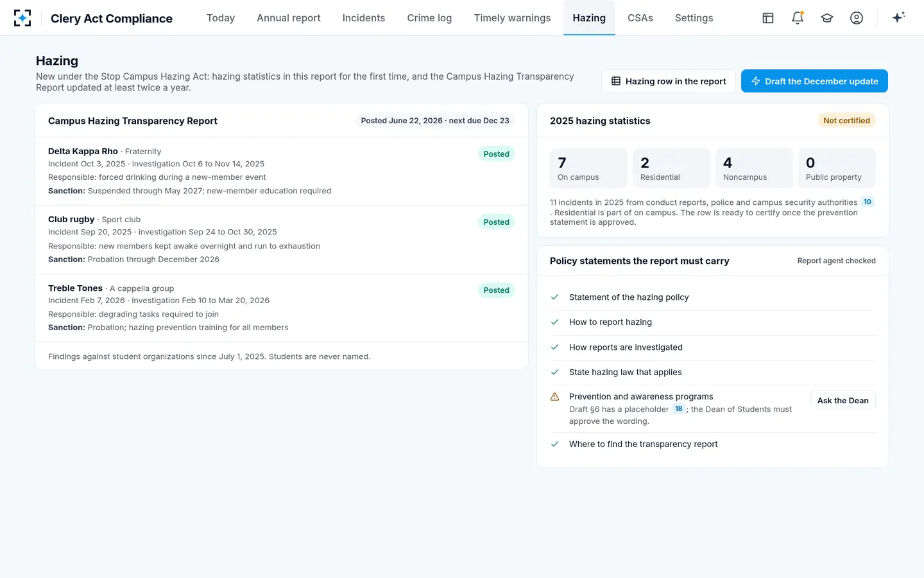Click the Treble Tones organization name

(x=75, y=288)
